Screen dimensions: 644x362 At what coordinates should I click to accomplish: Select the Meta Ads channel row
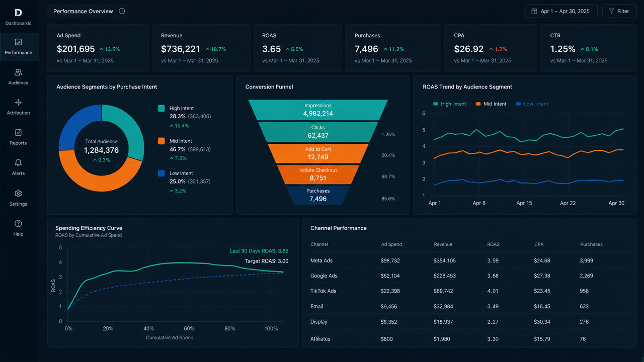pyautogui.click(x=469, y=260)
